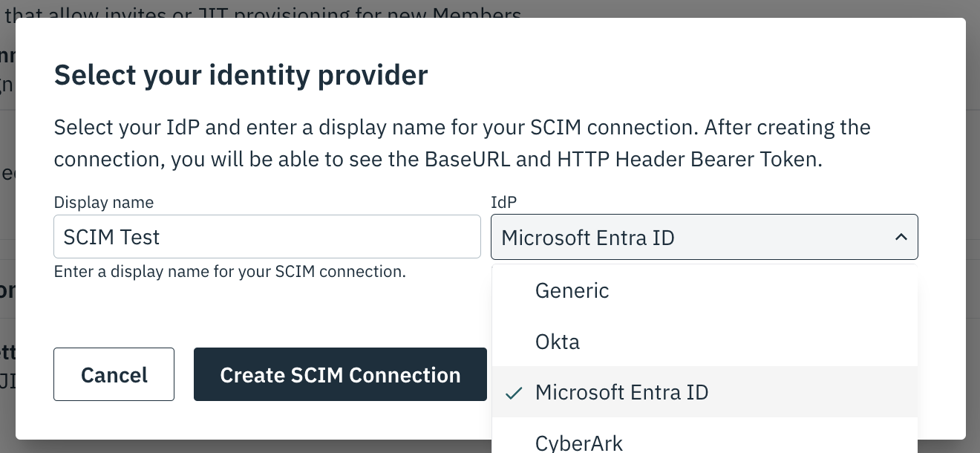Screen dimensions: 980x453
Task: Click the Display name field label
Action: 103,202
